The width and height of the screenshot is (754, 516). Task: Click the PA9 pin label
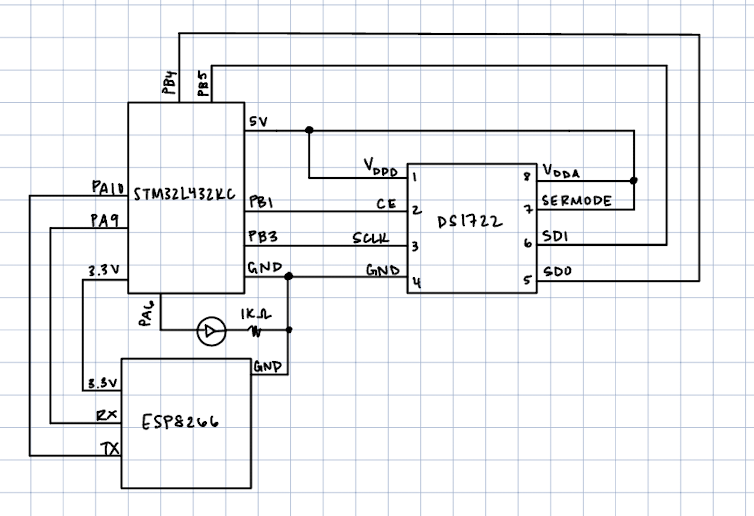[104, 221]
